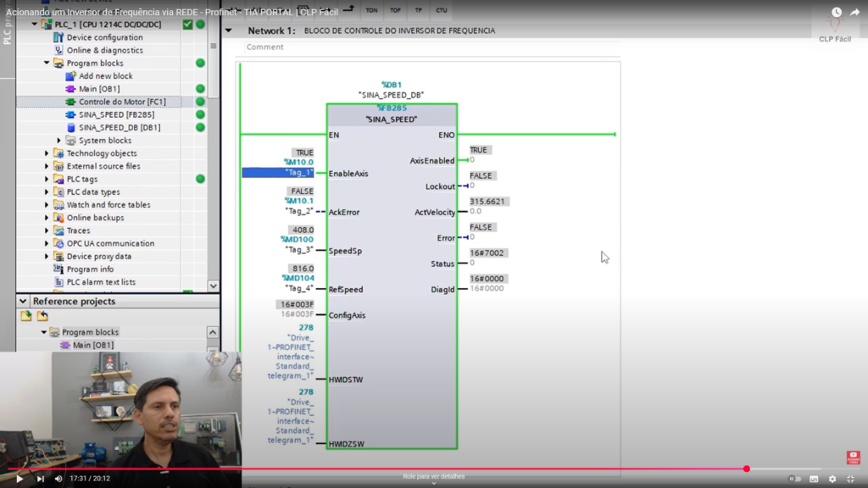
Task: Insert a CTU counter instruction
Action: (441, 10)
